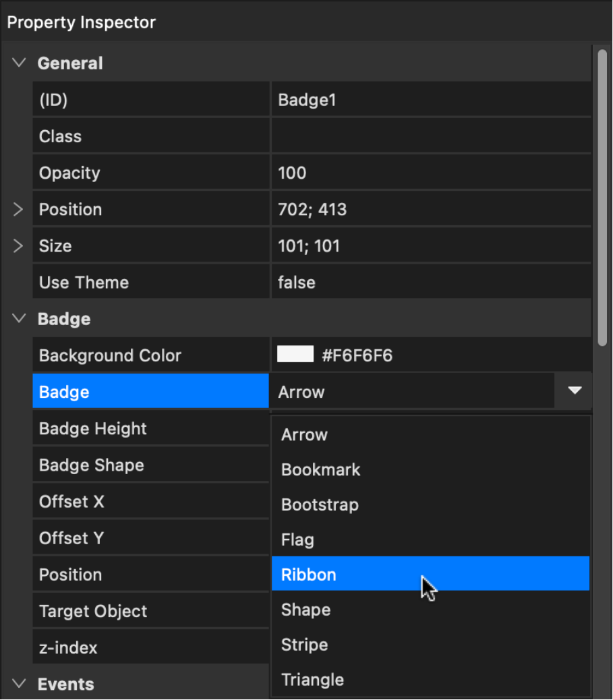Image resolution: width=613 pixels, height=700 pixels.
Task: Collapse the Badge section chevron
Action: pyautogui.click(x=19, y=319)
